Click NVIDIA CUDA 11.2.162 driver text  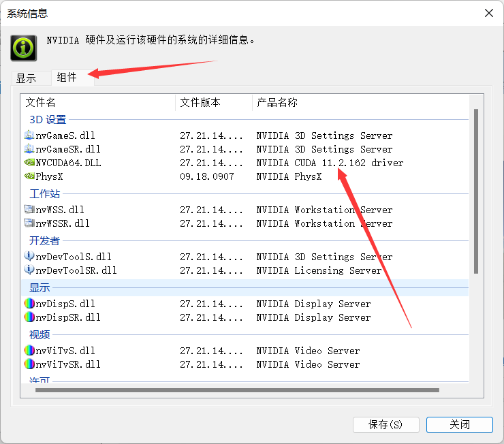pos(330,163)
